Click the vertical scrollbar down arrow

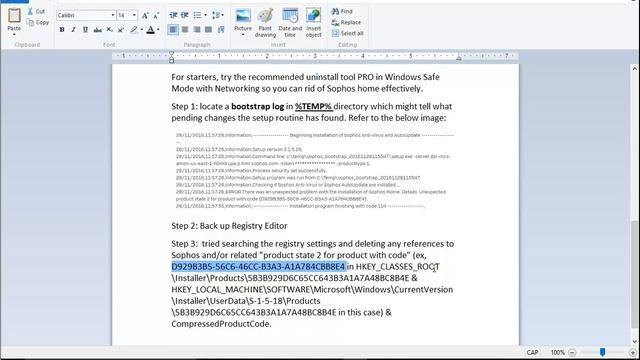(x=634, y=342)
